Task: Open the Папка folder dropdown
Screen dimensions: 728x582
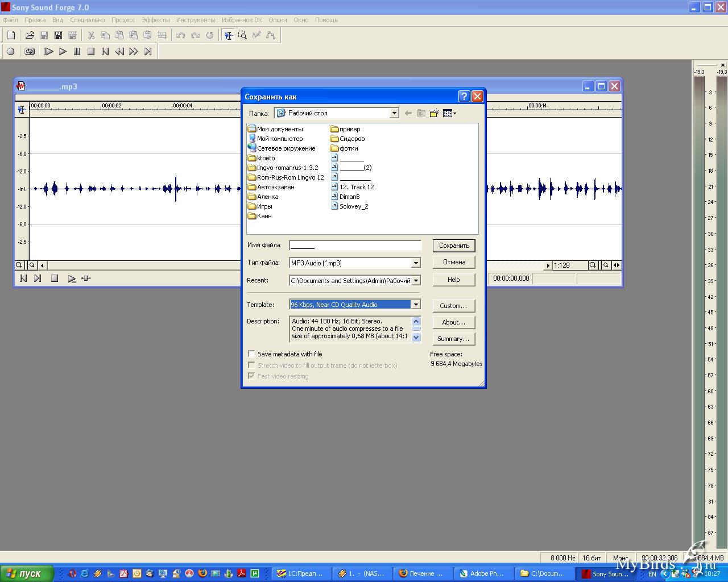Action: (x=394, y=113)
